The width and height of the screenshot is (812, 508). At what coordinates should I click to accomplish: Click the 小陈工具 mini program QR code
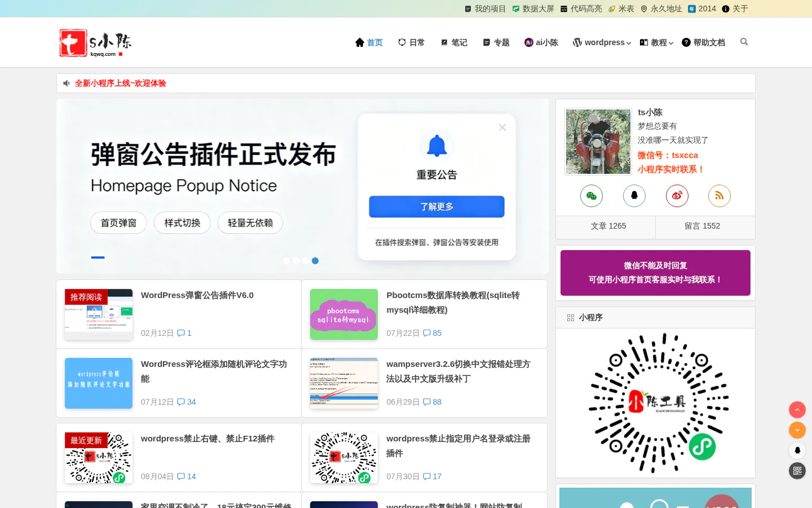(658, 403)
